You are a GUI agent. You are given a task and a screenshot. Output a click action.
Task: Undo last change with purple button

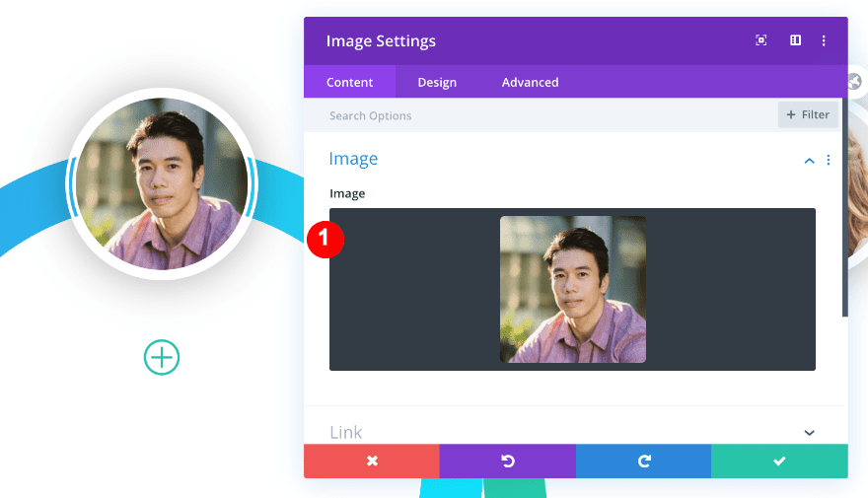(x=508, y=461)
